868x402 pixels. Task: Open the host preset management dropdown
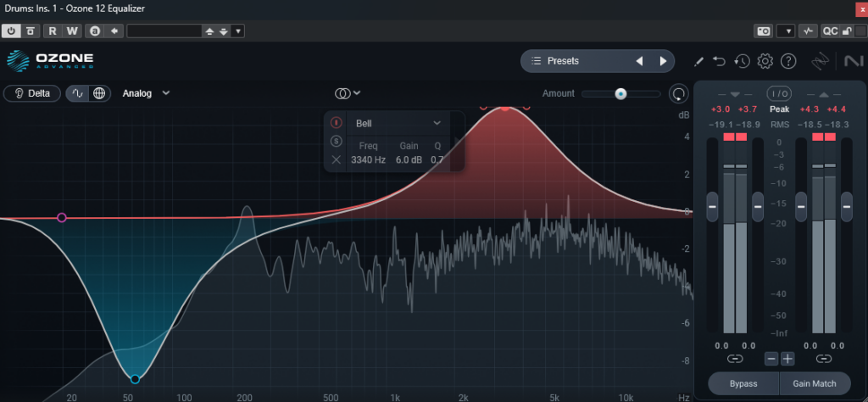(x=238, y=31)
